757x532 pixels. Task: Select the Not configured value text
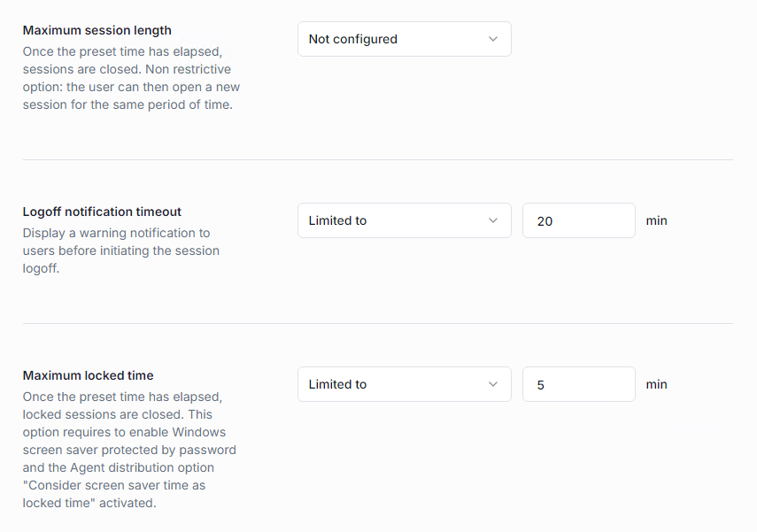[353, 39]
